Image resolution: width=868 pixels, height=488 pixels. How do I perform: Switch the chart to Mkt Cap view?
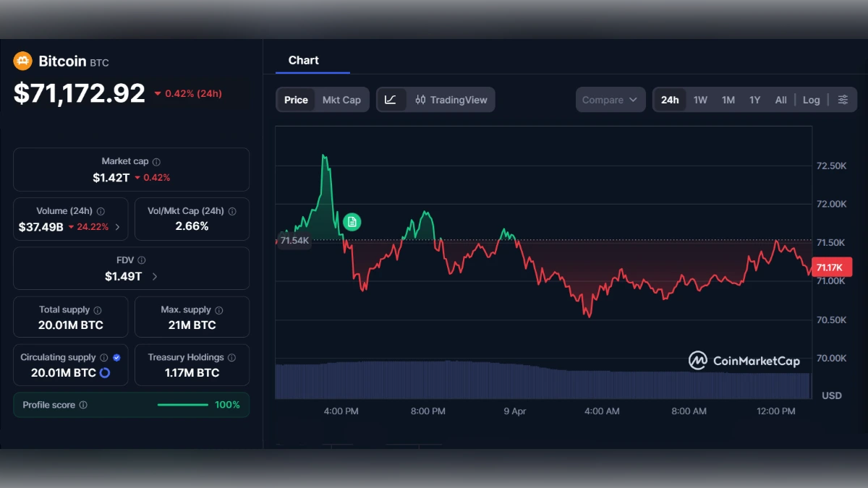(x=341, y=100)
